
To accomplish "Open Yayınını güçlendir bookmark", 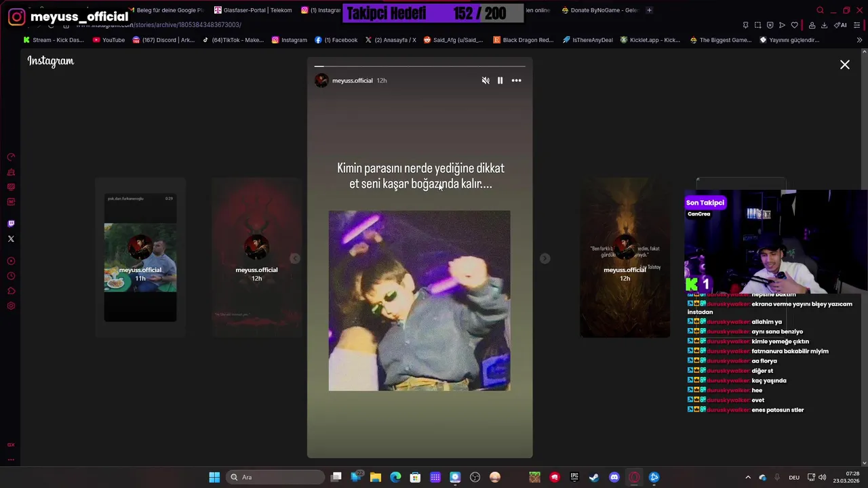I will (x=789, y=40).
